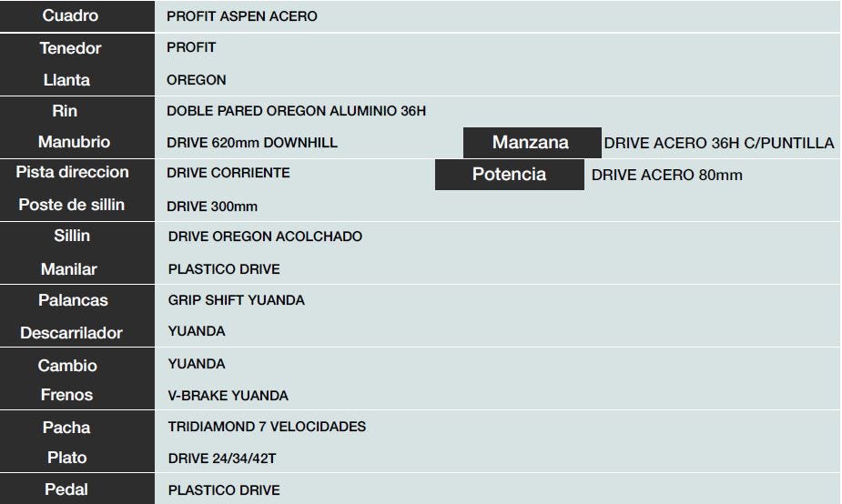
Task: Click the Plato label cell
Action: point(67,458)
